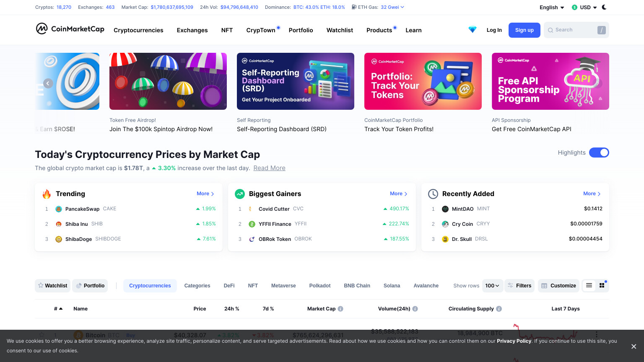Click the MintDAO coin icon
The width and height of the screenshot is (644, 362).
coord(445,209)
